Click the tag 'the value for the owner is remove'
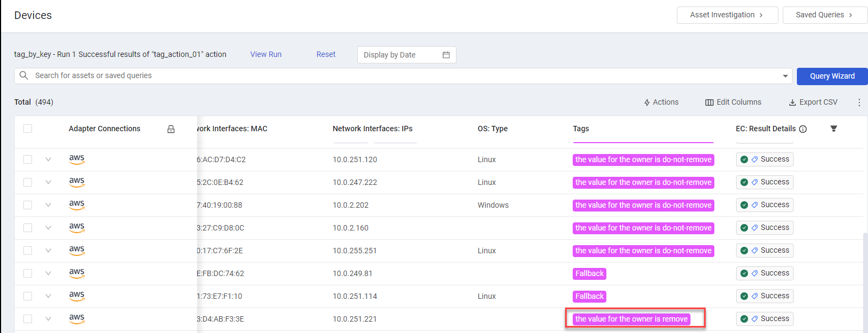 point(631,319)
